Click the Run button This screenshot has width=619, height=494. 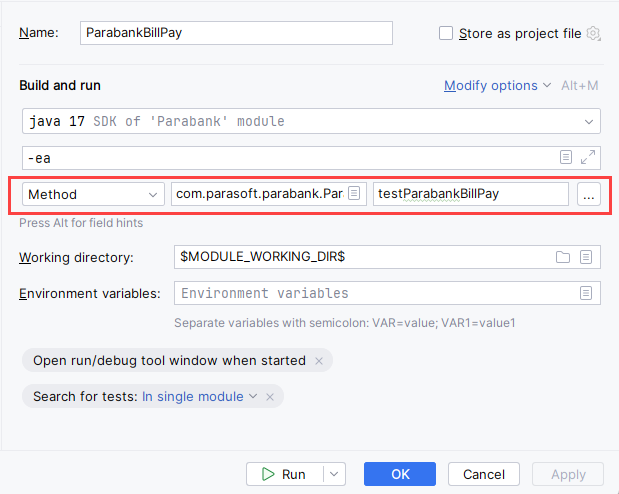pos(284,474)
